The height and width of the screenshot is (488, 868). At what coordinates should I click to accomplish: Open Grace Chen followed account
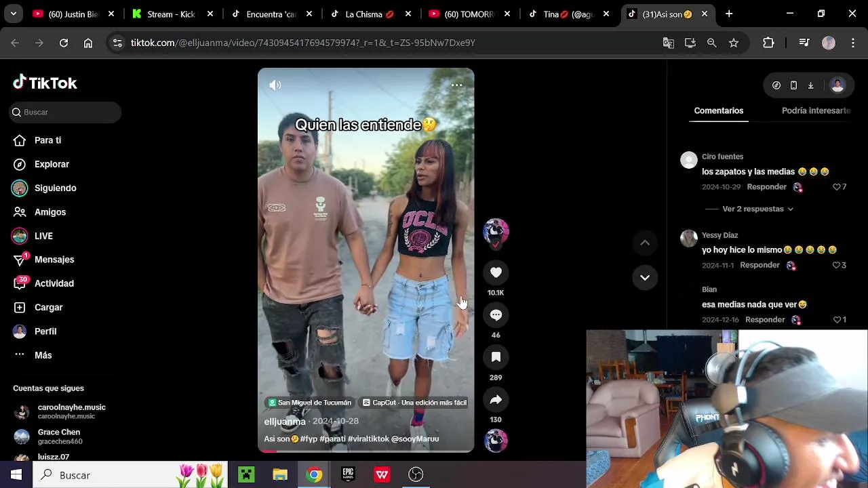pos(59,436)
